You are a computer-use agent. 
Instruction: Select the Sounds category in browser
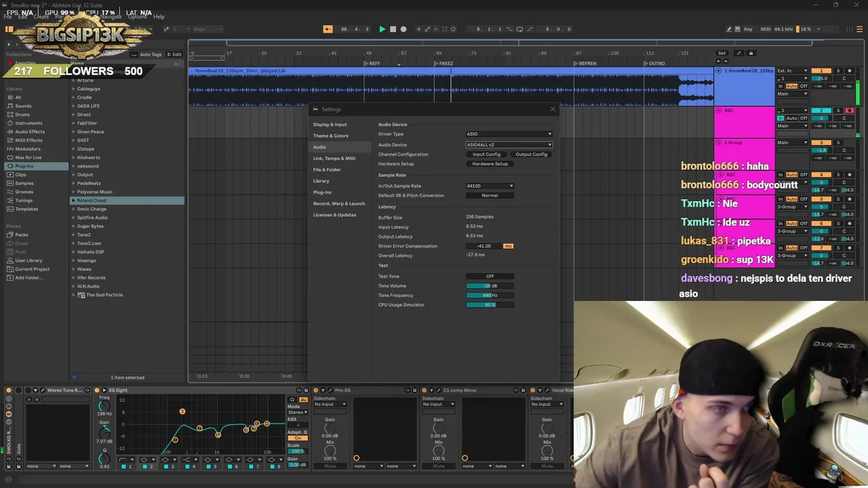(x=23, y=106)
